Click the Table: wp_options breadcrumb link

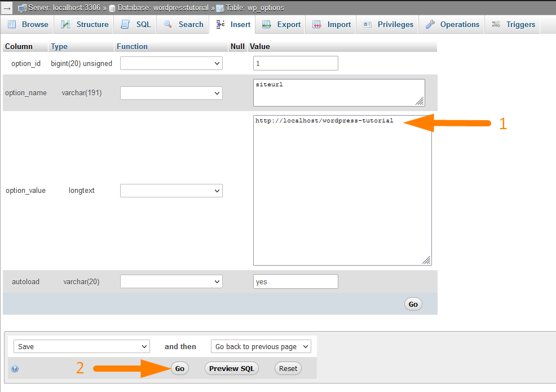click(x=255, y=8)
